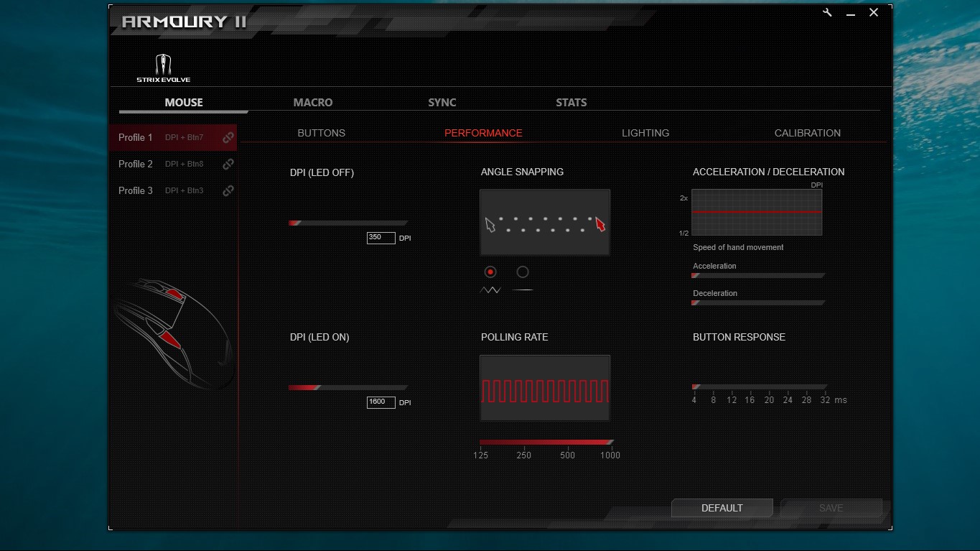Image resolution: width=980 pixels, height=551 pixels.
Task: Adjust the DPI (LED ON) slider
Action: (x=348, y=388)
